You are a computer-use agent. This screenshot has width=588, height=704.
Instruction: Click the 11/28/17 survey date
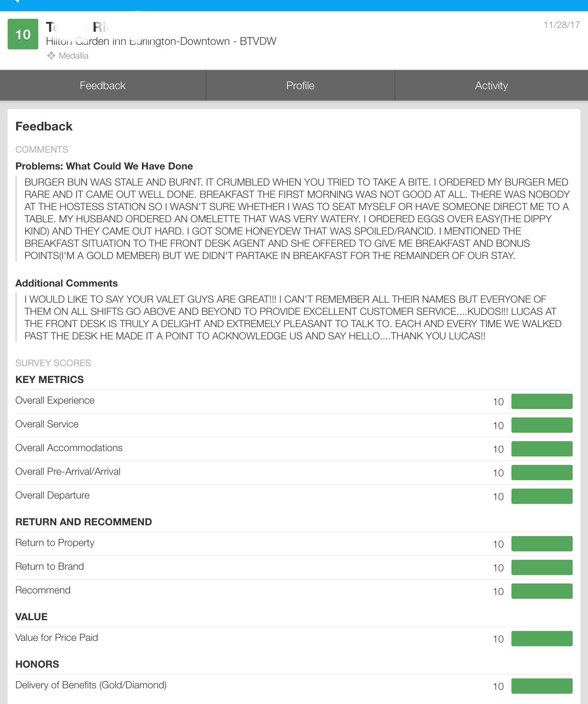(x=562, y=25)
